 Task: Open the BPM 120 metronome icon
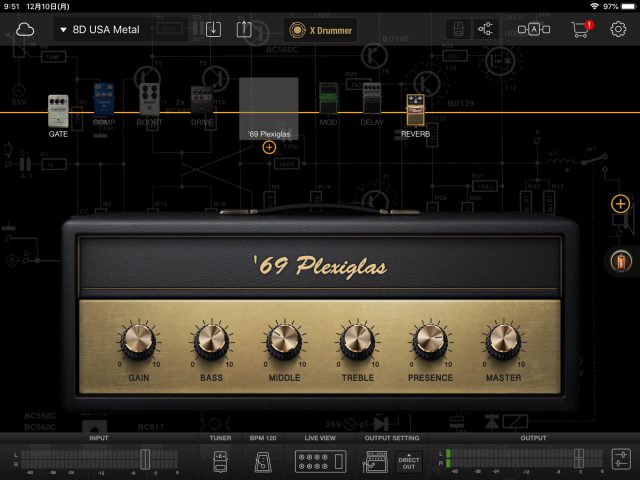click(x=263, y=462)
